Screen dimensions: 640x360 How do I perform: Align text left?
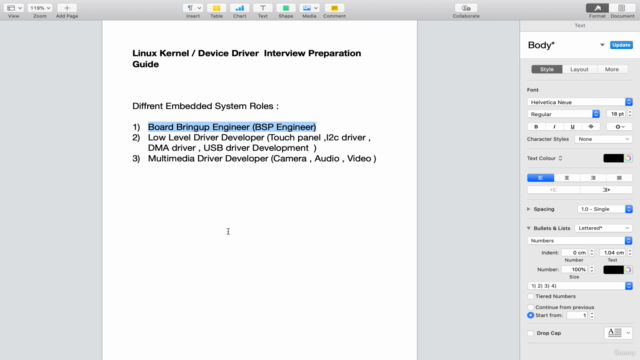click(x=540, y=178)
